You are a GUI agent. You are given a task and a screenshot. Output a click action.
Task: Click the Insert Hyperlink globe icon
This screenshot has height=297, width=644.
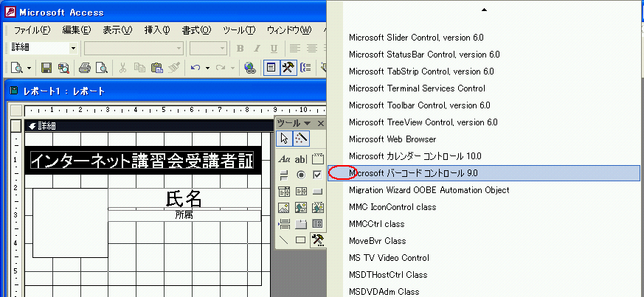250,68
